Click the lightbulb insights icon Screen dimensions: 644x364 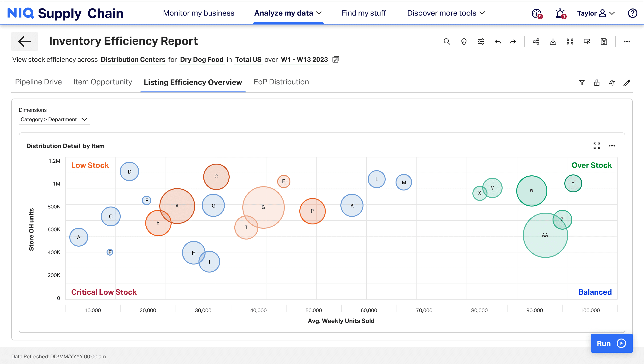(464, 41)
